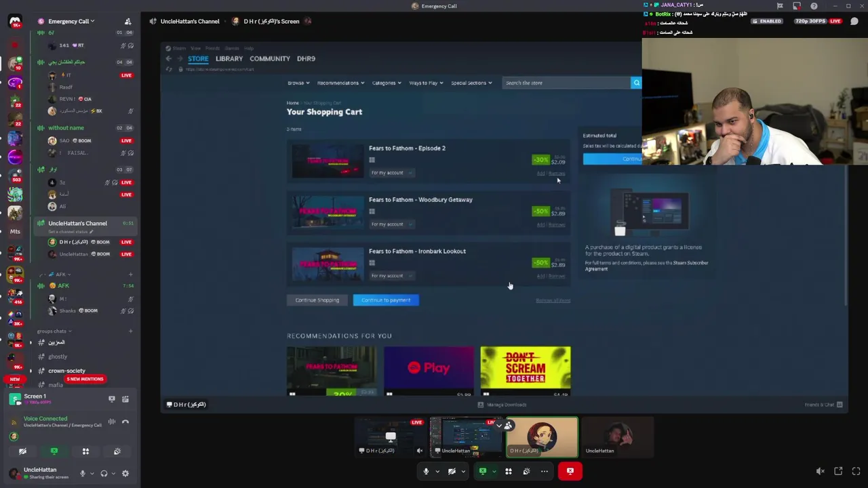Select UncleHattan's camera tile
This screenshot has width=868, height=488.
[617, 437]
